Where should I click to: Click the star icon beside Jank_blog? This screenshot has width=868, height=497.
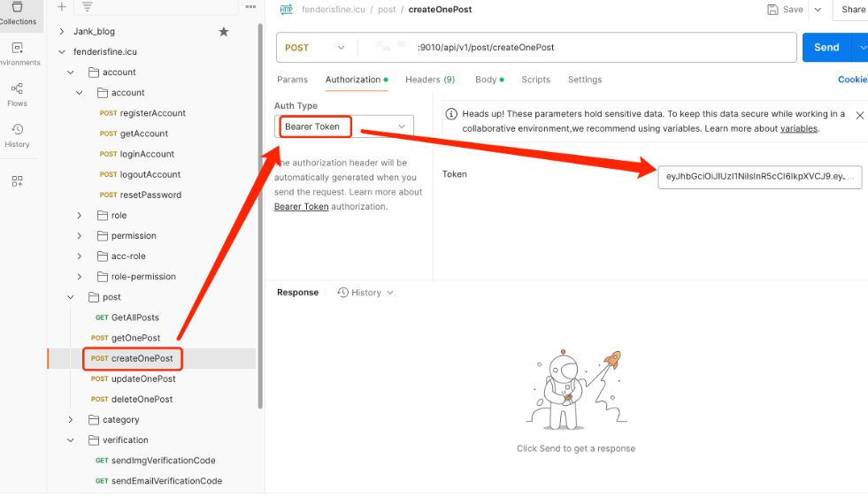click(x=224, y=32)
